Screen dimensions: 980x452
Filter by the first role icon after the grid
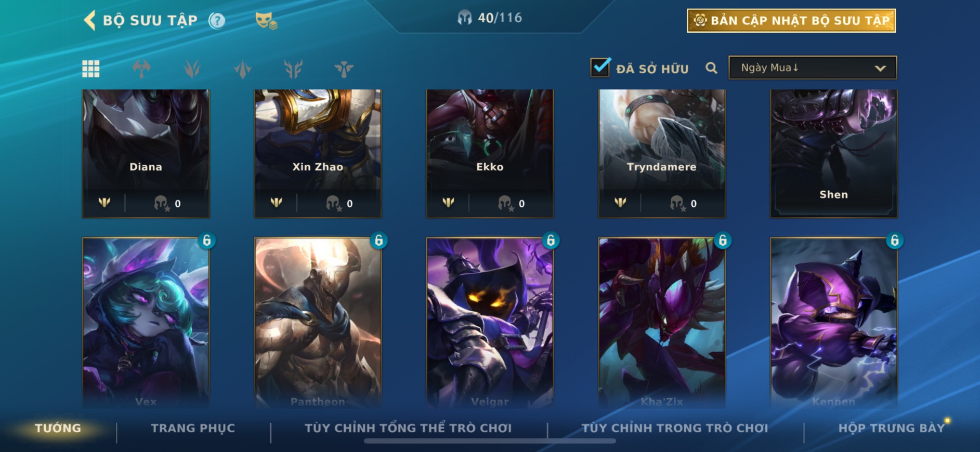click(141, 69)
